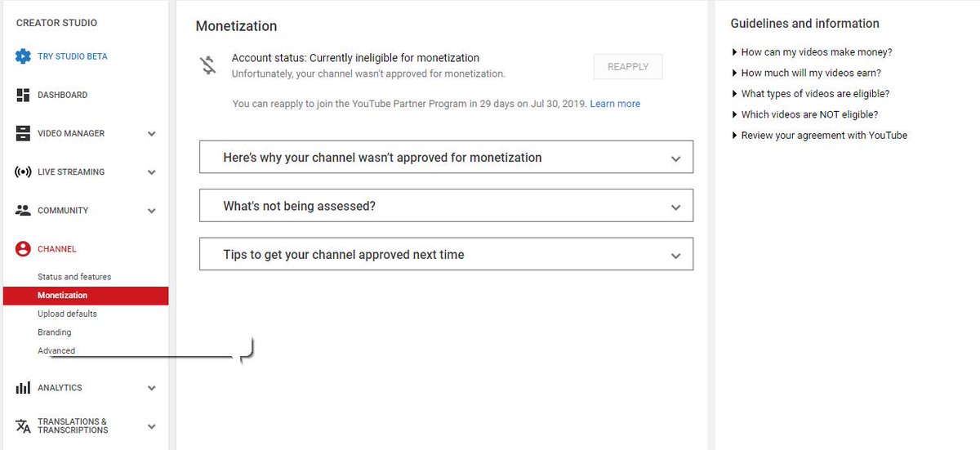This screenshot has height=450, width=980.
Task: Expand 'What types of videos are eligible?' triangle
Action: (735, 94)
